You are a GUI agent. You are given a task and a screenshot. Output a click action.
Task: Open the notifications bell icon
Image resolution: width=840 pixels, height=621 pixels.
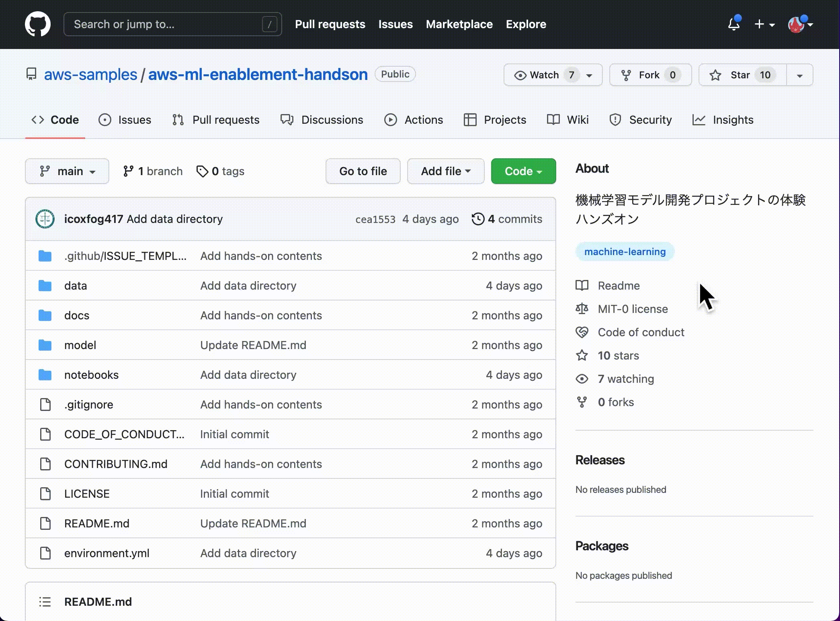click(734, 24)
